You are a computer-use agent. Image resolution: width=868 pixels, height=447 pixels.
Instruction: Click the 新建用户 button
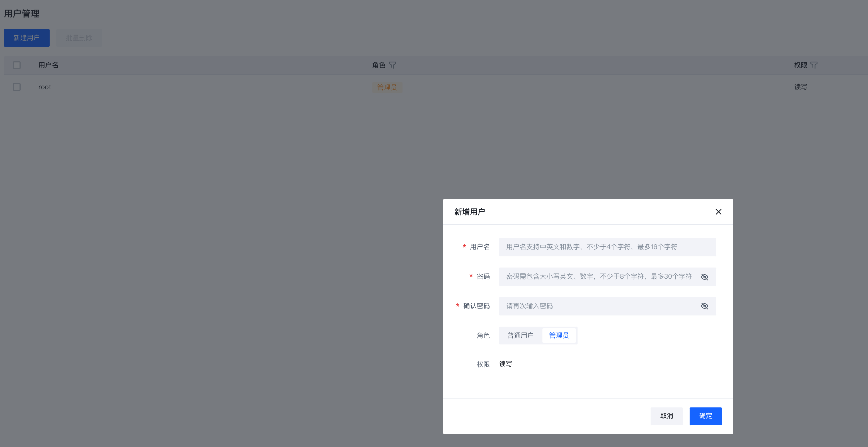(26, 38)
